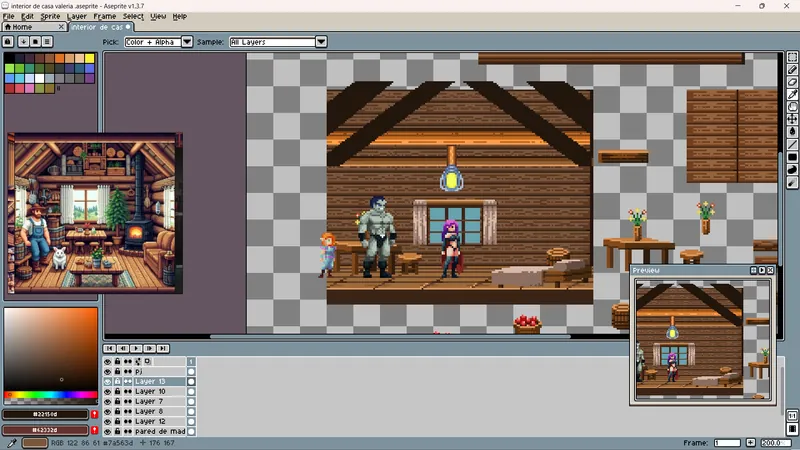Viewport: 800px width, 450px height.
Task: Play the animation in timeline
Action: click(x=136, y=348)
